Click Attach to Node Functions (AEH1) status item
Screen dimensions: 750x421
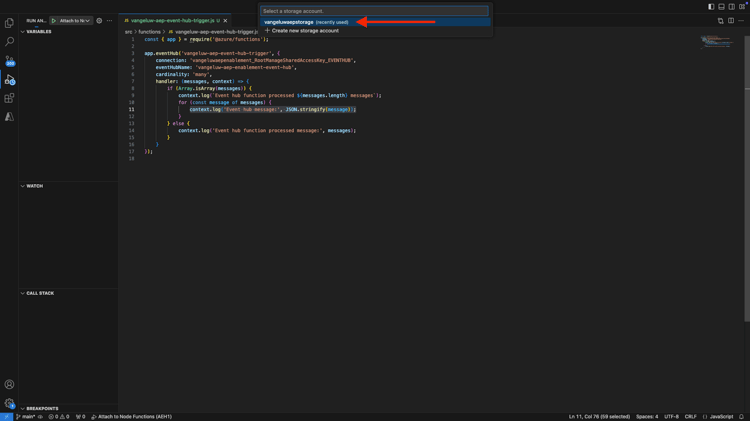point(132,417)
